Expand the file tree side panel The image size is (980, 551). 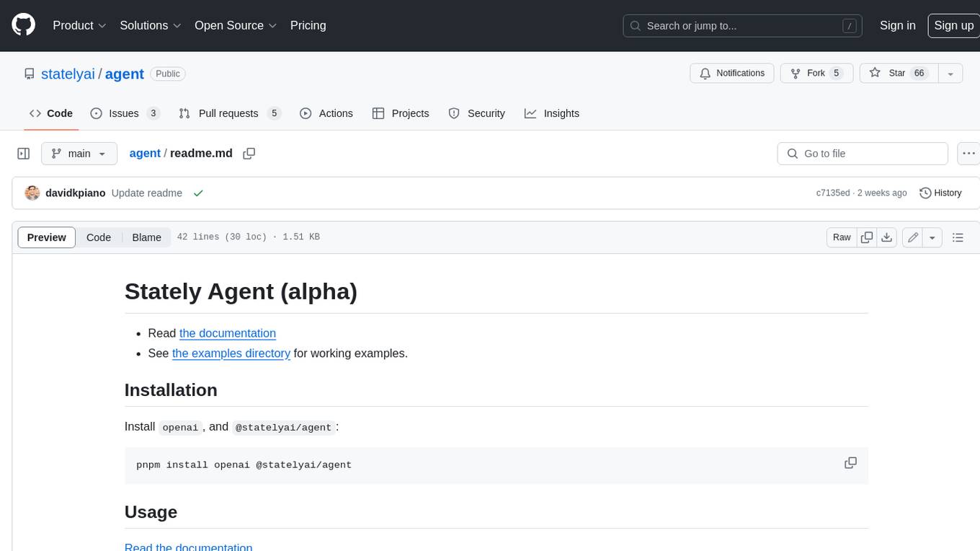[23, 154]
